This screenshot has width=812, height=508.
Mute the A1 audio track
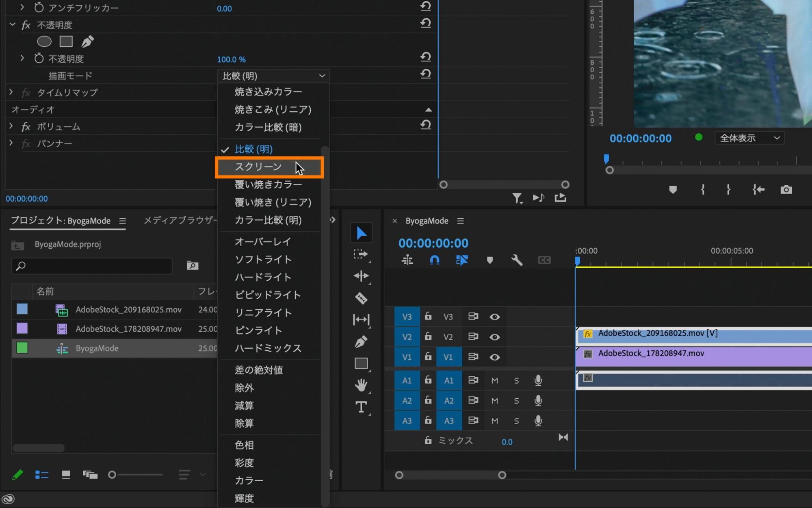tap(494, 380)
